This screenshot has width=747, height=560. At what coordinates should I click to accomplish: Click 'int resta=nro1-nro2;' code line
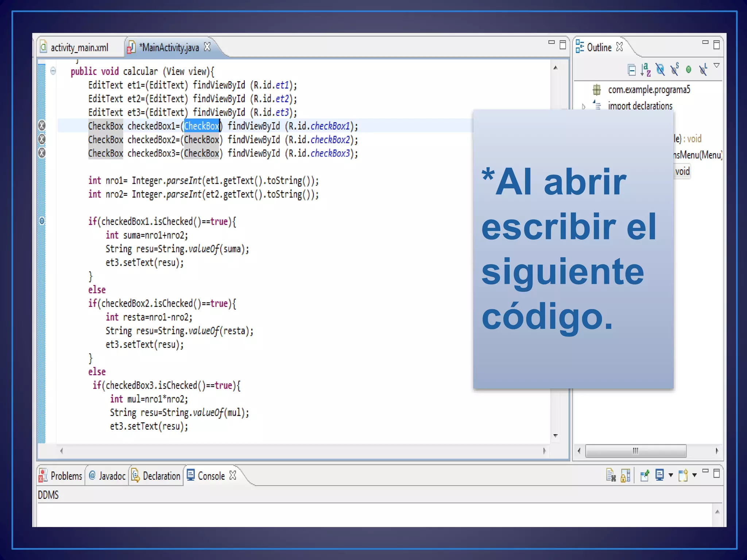click(x=149, y=317)
